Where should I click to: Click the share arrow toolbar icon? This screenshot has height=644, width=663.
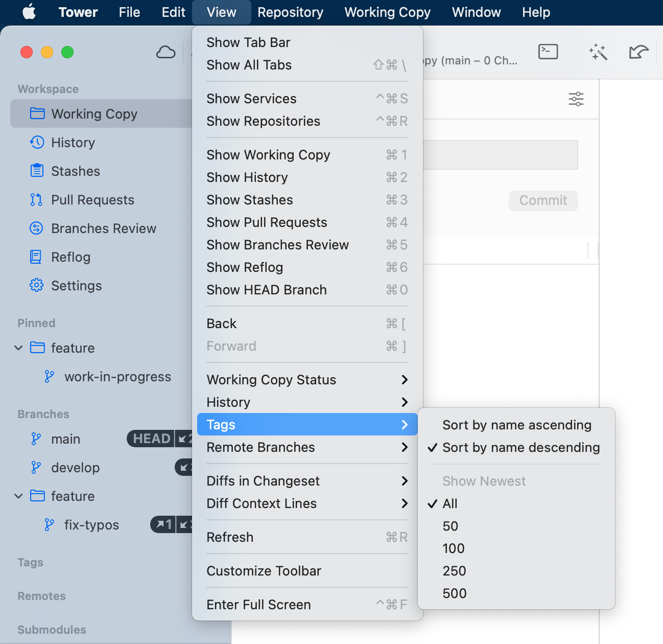coord(638,52)
